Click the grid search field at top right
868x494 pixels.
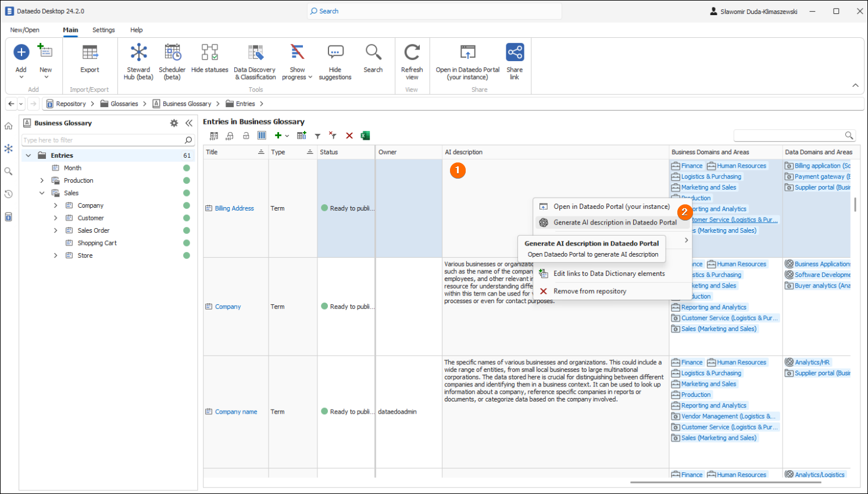(794, 136)
